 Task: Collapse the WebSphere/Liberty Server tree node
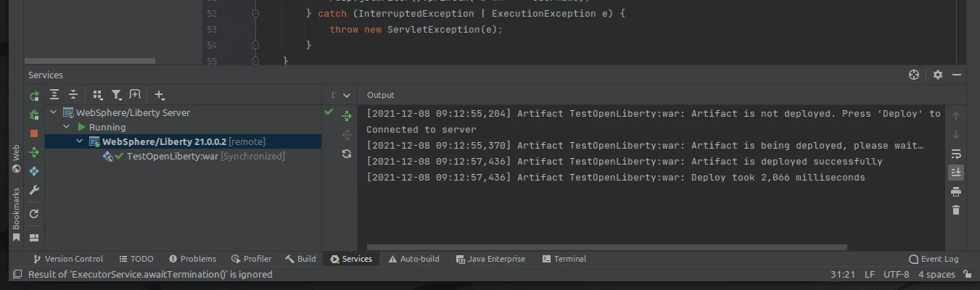(53, 112)
